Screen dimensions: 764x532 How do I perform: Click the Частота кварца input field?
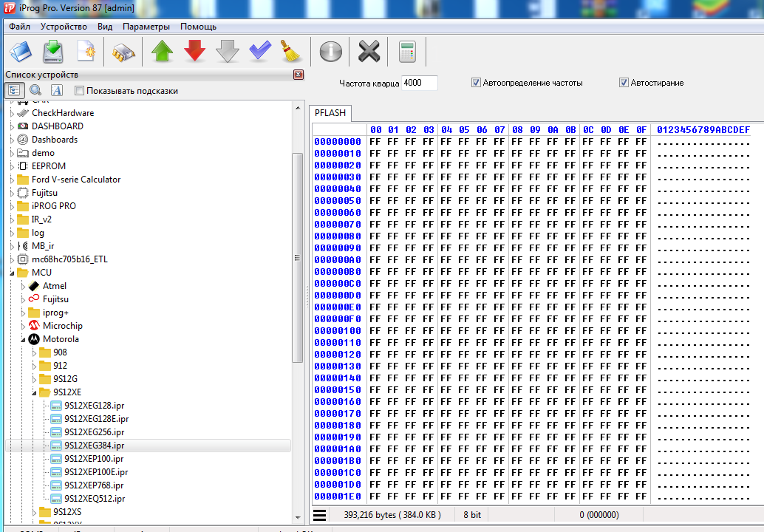click(x=420, y=83)
